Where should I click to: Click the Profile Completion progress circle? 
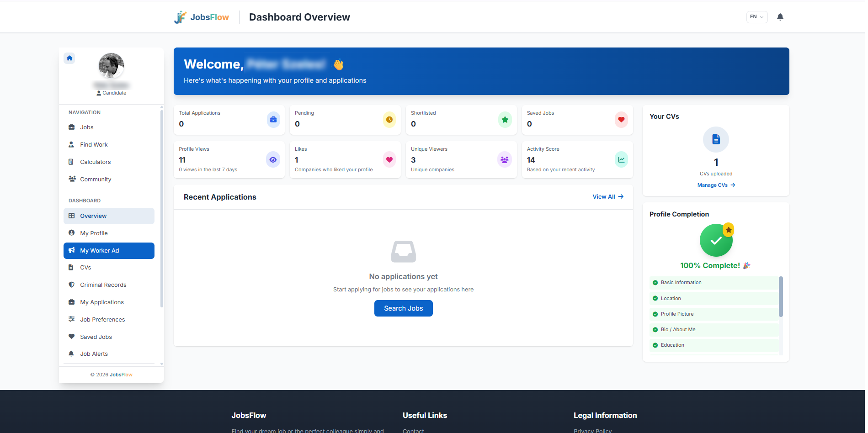716,240
